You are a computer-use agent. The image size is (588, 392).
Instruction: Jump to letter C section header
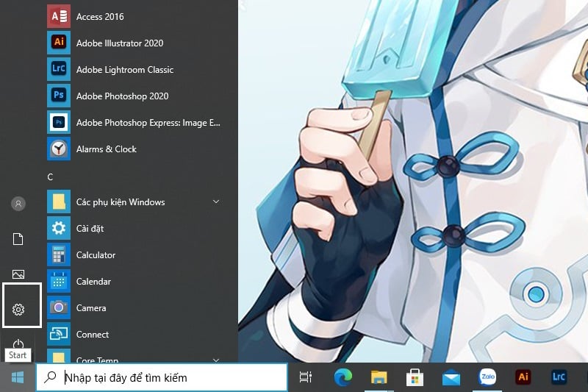(x=50, y=177)
